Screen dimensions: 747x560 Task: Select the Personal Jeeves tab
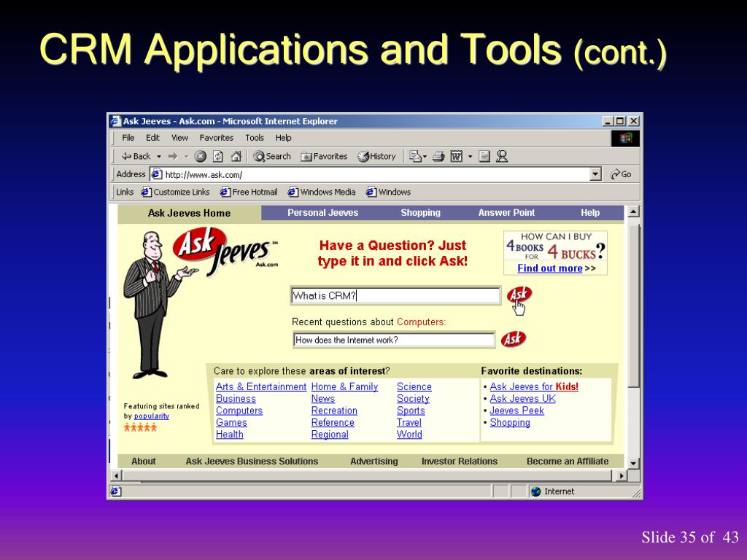pyautogui.click(x=322, y=213)
